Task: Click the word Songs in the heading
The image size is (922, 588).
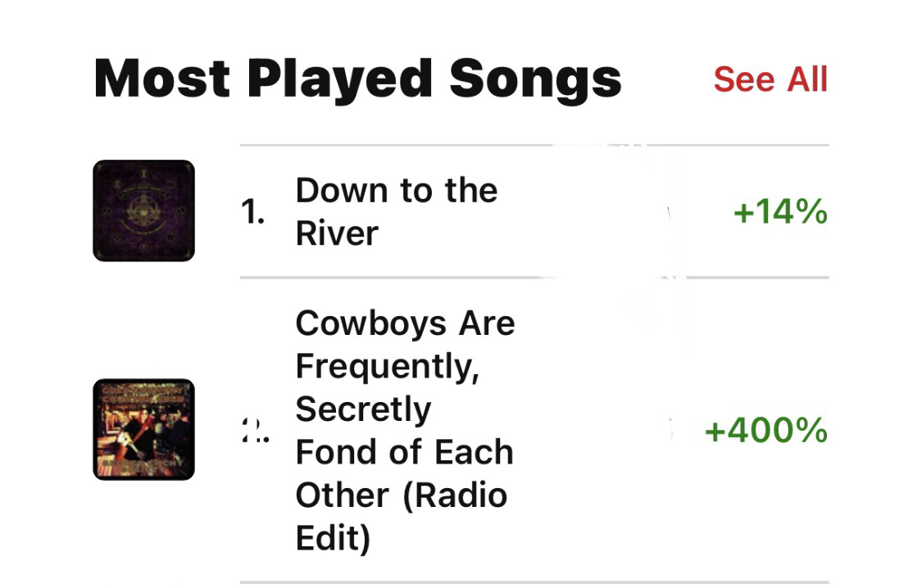Action: point(535,79)
